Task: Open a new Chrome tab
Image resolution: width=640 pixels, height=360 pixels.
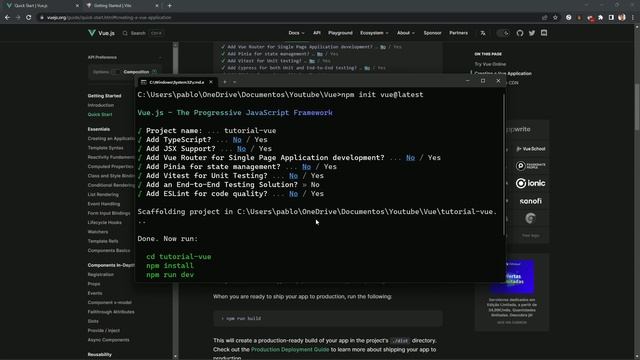Action: [169, 6]
